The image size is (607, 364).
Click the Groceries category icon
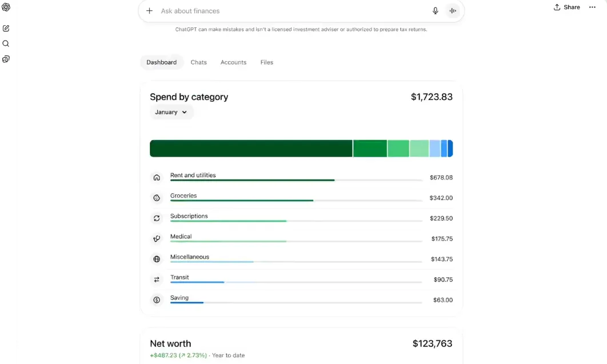[x=157, y=198]
